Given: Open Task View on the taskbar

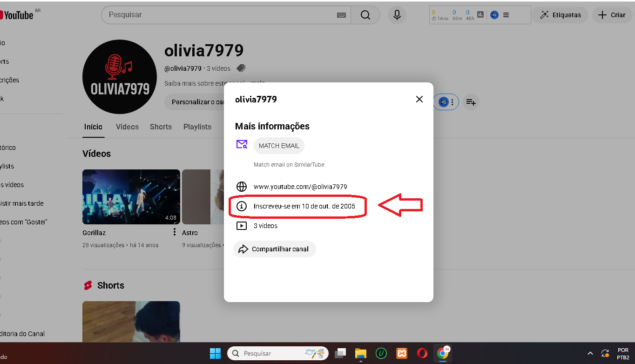Looking at the screenshot, I should point(340,353).
